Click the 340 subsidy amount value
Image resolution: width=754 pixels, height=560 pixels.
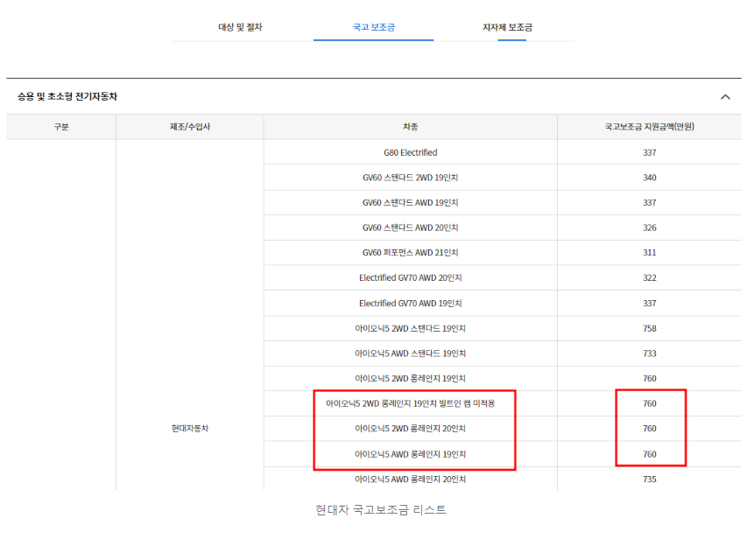(650, 178)
